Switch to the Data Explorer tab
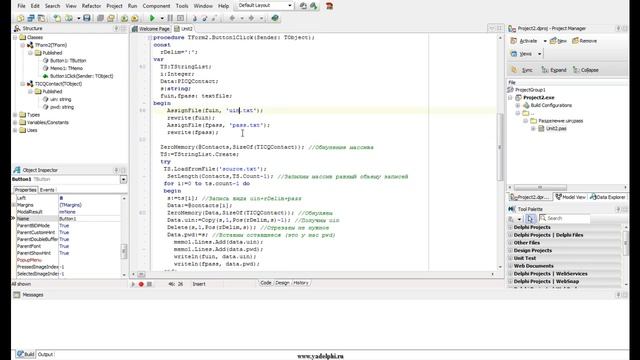 [607, 197]
